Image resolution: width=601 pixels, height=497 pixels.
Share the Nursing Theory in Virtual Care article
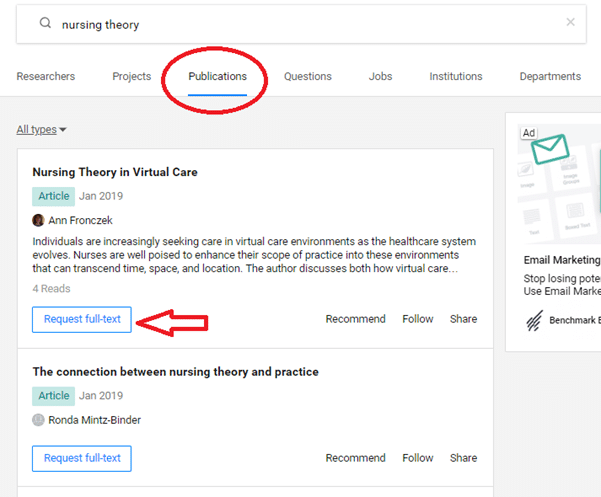tap(463, 319)
